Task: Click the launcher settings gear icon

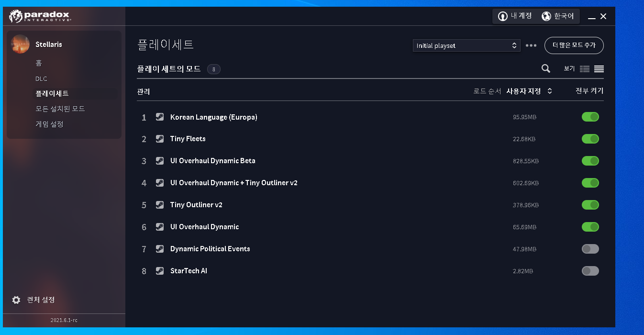Action: pos(16,300)
